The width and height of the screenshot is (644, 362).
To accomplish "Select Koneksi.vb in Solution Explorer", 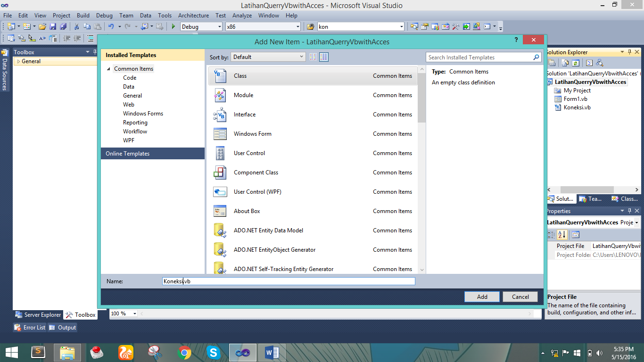I will click(577, 107).
